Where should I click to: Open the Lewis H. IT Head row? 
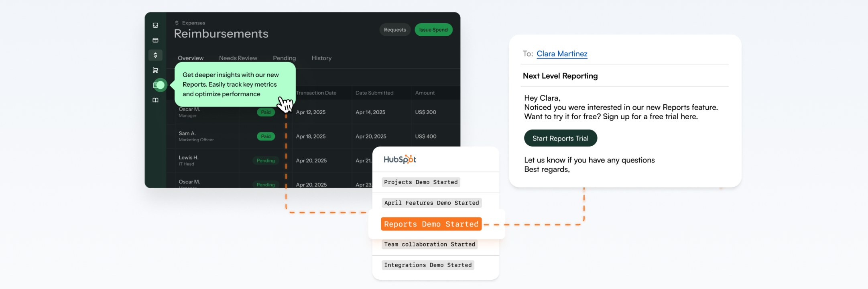point(270,161)
